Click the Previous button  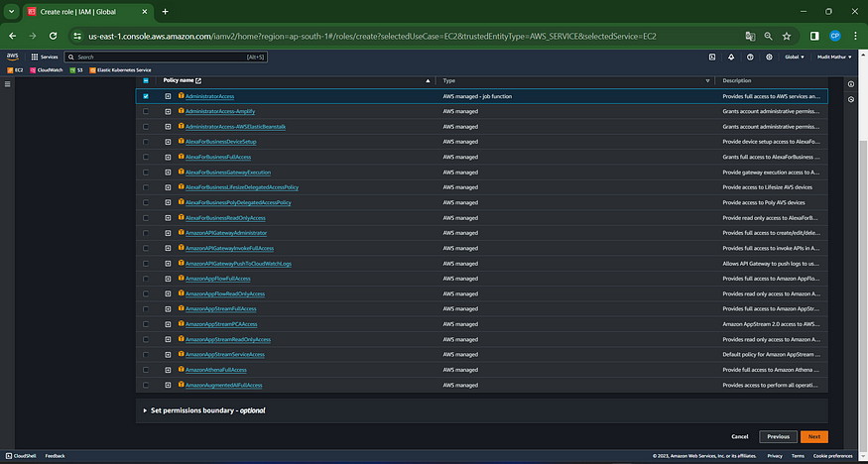pos(778,436)
